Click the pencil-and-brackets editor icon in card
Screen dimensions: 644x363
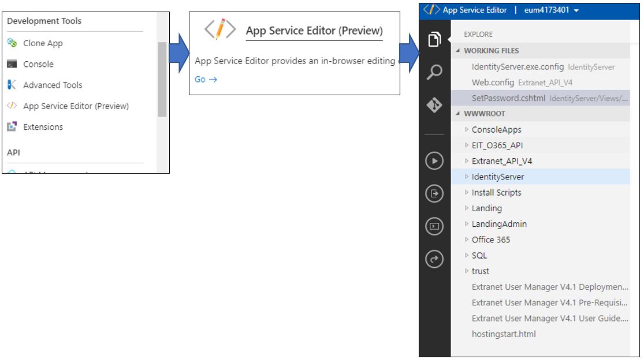coord(220,29)
